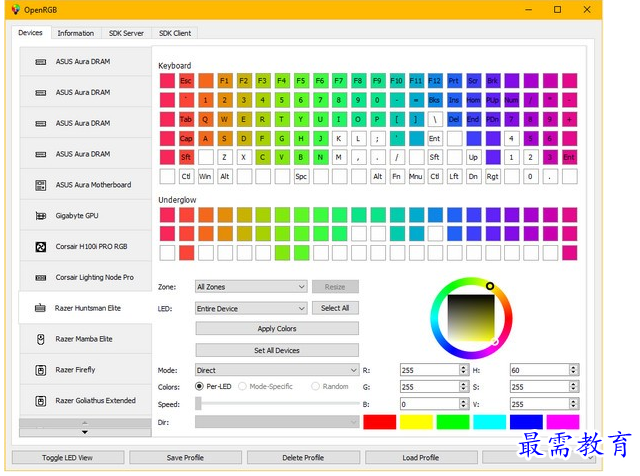Open the Mode dropdown showing Direct
The height and width of the screenshot is (476, 640).
(x=277, y=370)
